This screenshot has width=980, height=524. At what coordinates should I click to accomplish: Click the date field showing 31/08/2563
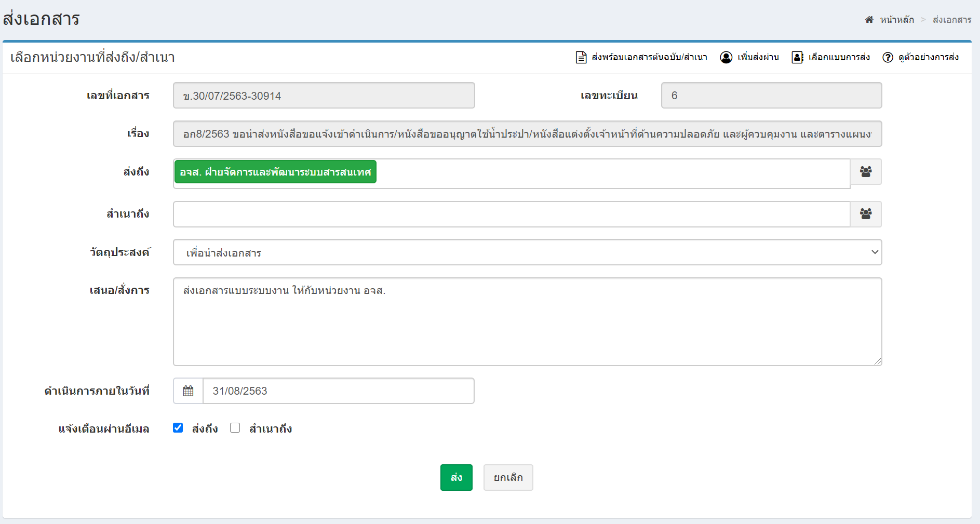click(338, 391)
